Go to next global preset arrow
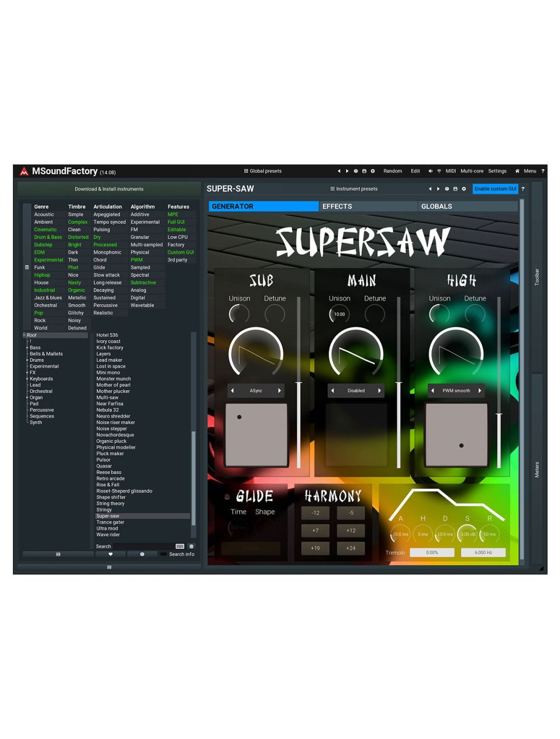 (347, 171)
